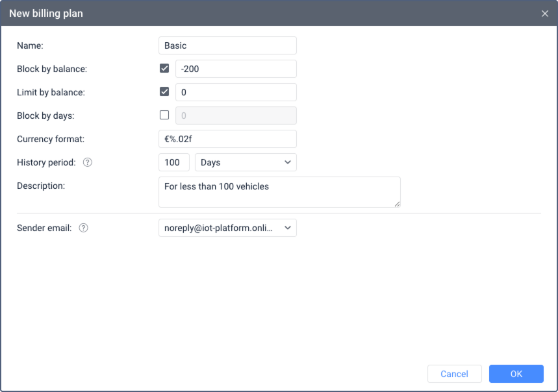
Task: Click the History period number field
Action: 173,162
